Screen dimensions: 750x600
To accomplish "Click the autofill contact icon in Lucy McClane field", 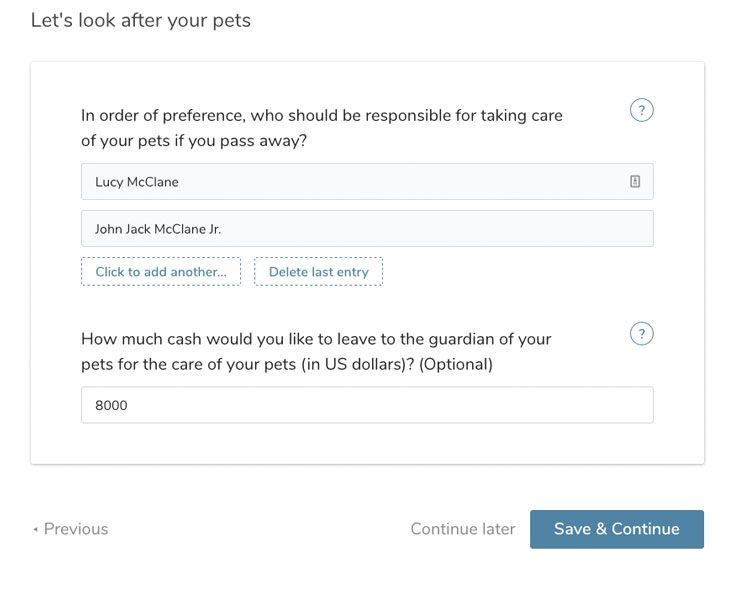I will click(635, 182).
